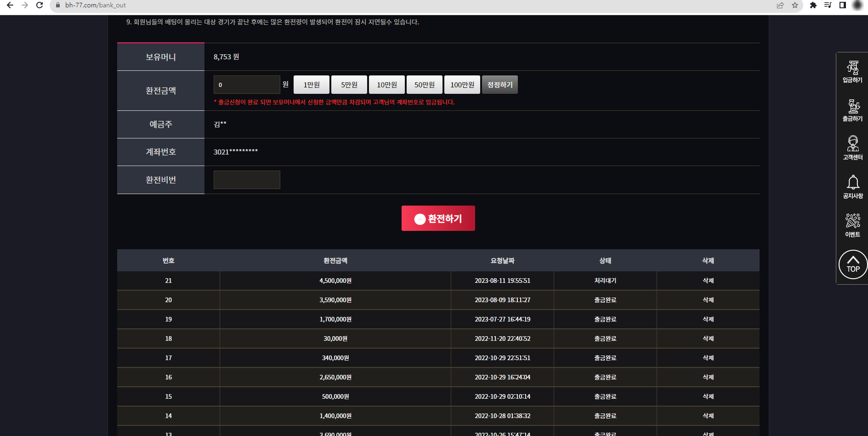Click the 환전금액 table column header
The width and height of the screenshot is (868, 436).
[x=335, y=261]
